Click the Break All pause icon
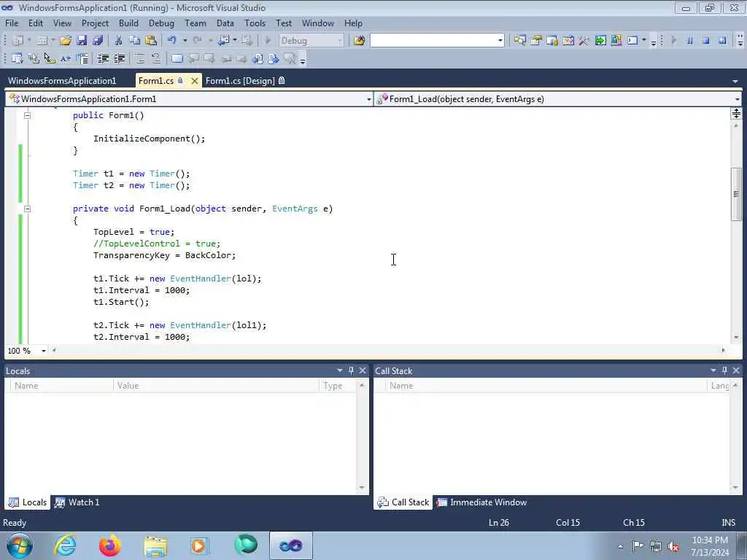Viewport: 747px width, 560px height. (x=690, y=41)
